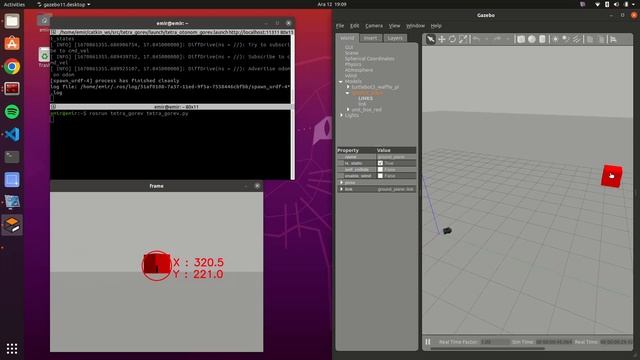Open Ubuntu Software from the dock
The width and height of the screenshot is (640, 360).
click(12, 43)
